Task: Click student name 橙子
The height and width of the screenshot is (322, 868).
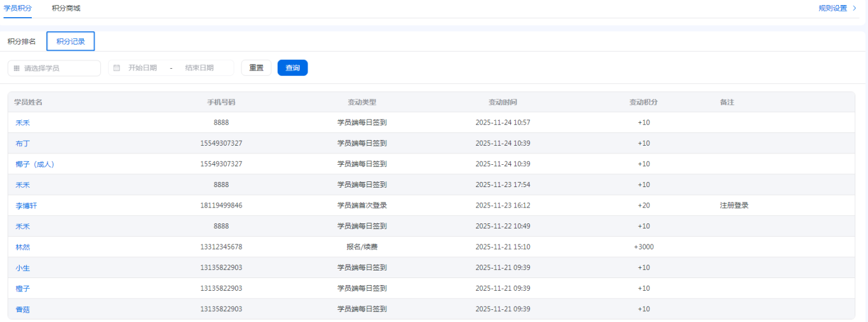Action: [22, 288]
